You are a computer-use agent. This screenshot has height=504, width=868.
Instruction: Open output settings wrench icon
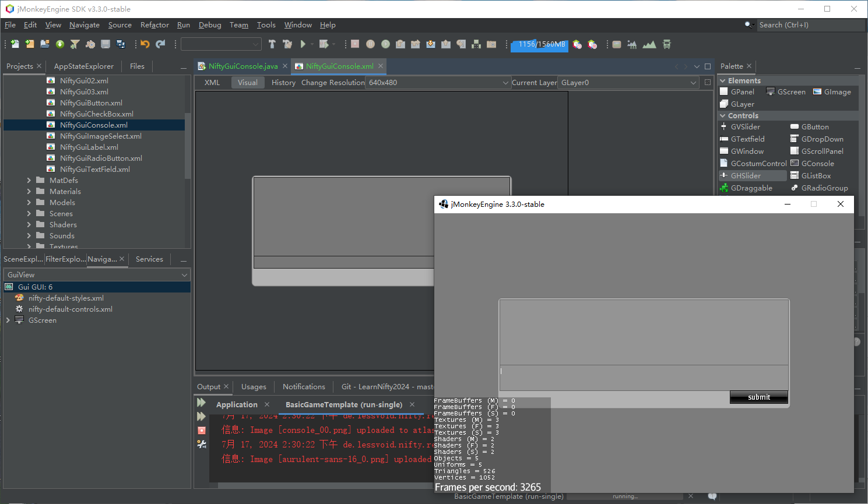[202, 445]
